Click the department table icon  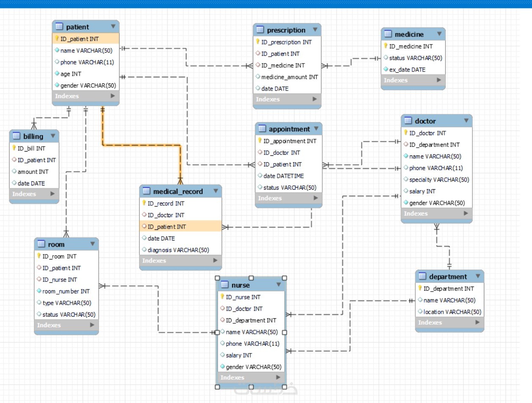coord(422,276)
